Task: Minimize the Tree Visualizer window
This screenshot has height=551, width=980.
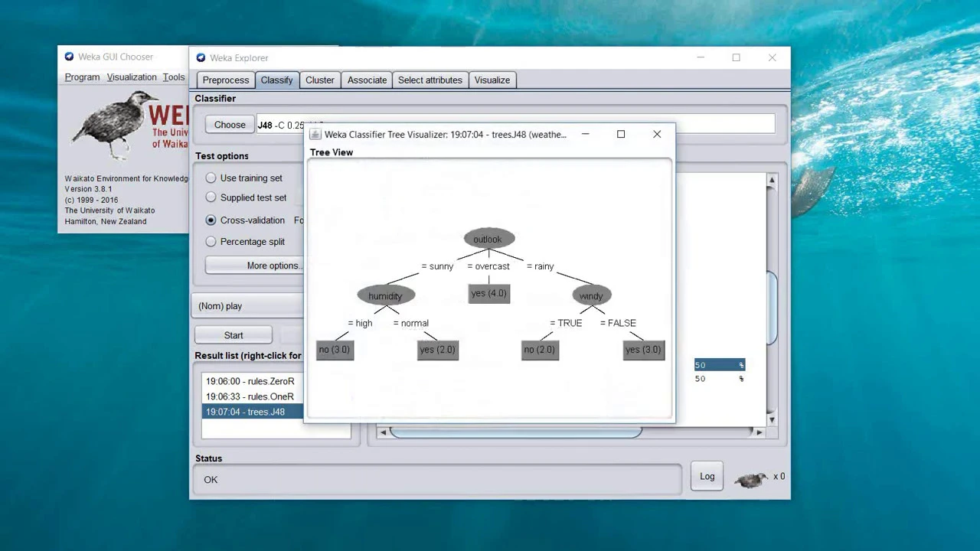Action: click(x=585, y=134)
